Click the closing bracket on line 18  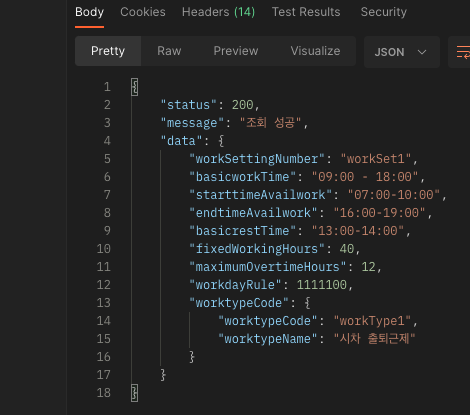[134, 393]
